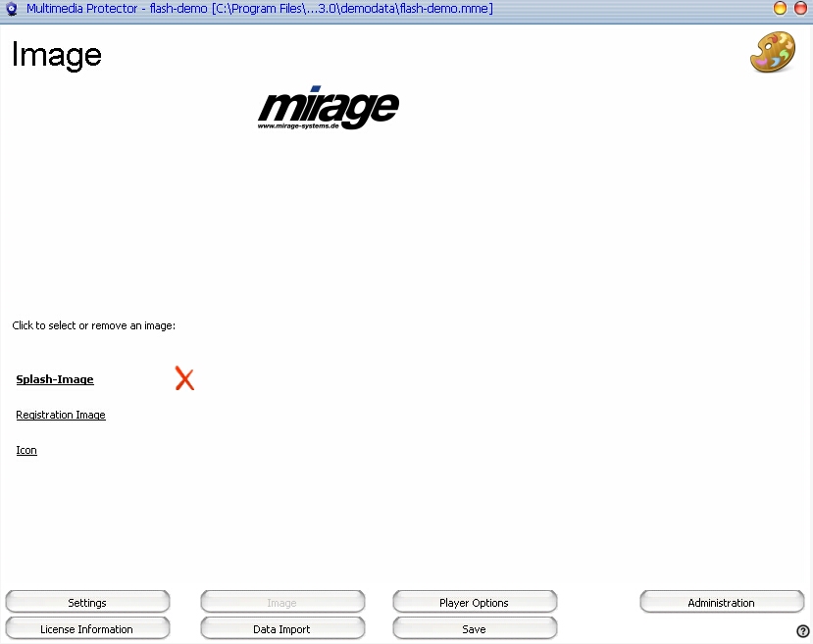This screenshot has height=644, width=813.
Task: Open help via the question mark icon
Action: point(803,630)
